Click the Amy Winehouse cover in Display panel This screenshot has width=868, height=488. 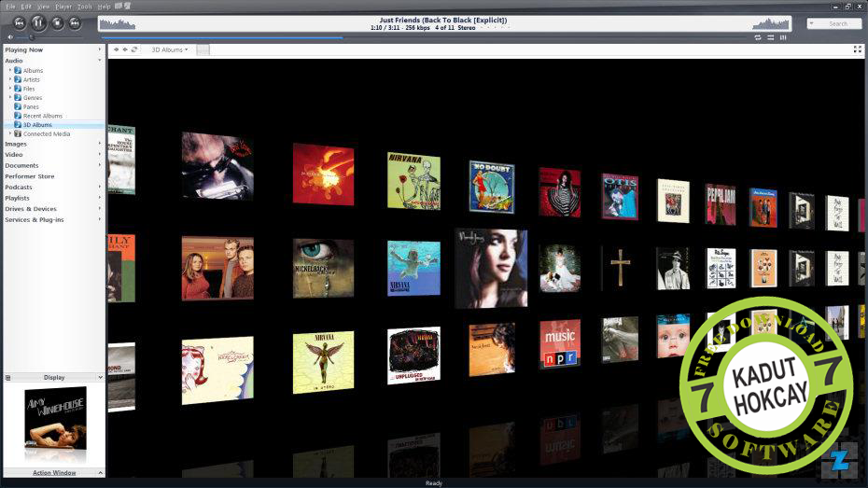(55, 418)
